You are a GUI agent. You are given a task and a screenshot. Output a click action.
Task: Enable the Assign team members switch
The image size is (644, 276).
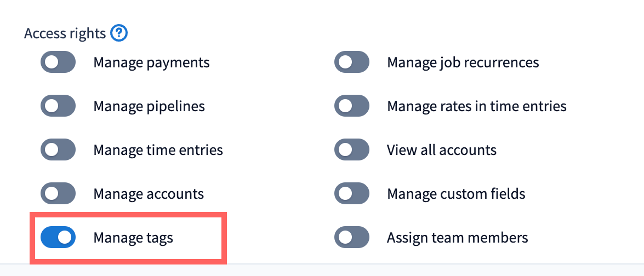tap(351, 238)
